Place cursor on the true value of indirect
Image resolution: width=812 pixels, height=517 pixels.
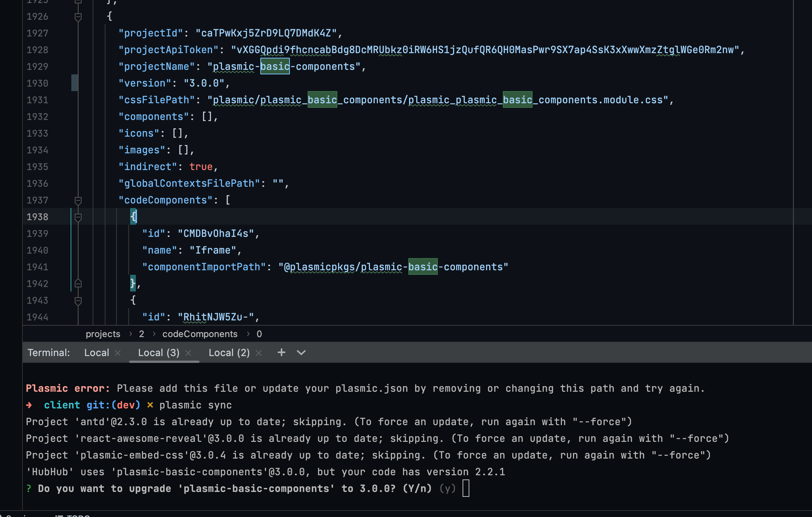[x=201, y=167]
